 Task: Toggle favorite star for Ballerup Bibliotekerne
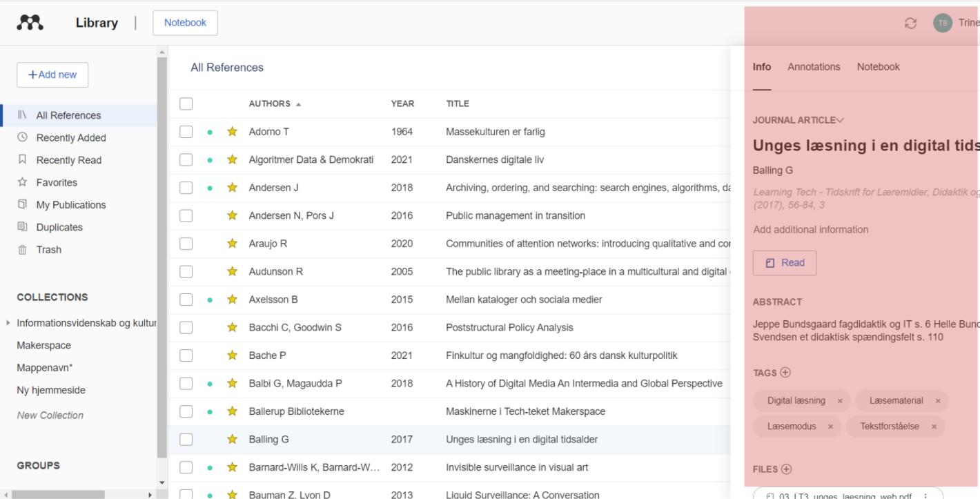[x=233, y=411]
